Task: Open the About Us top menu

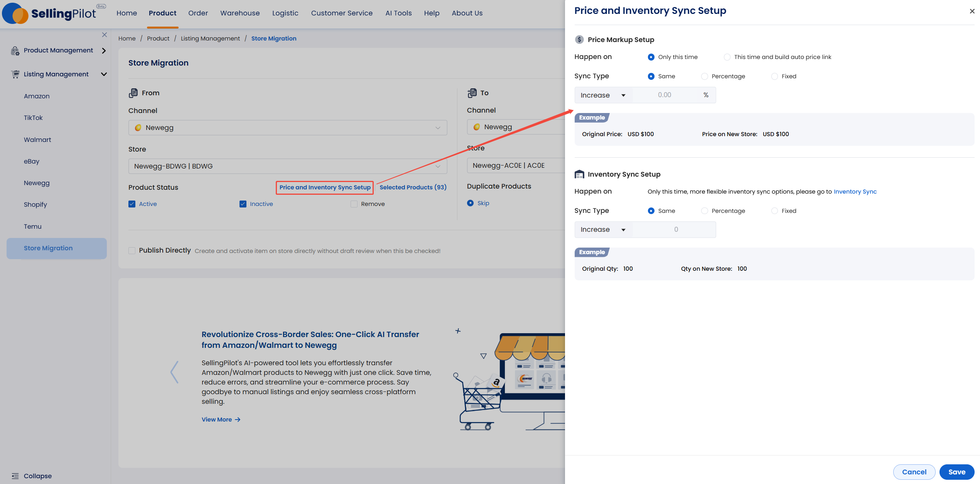Action: (x=467, y=13)
